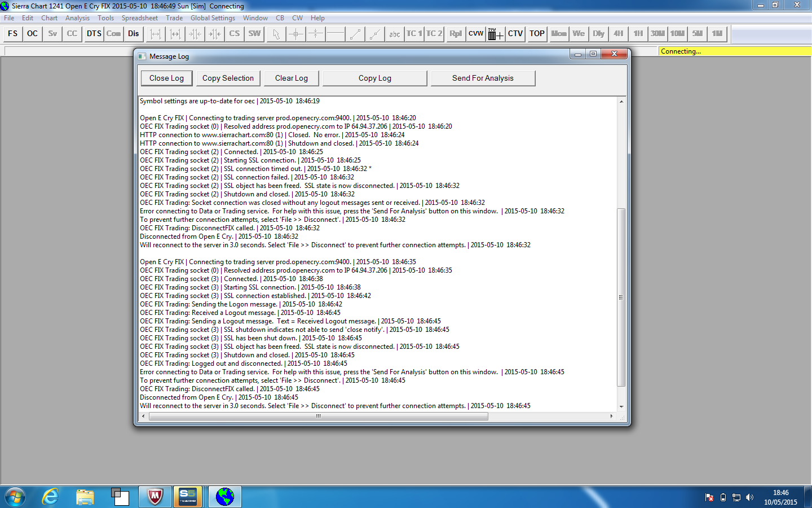
Task: Click the 30M timeframe button
Action: pos(658,34)
